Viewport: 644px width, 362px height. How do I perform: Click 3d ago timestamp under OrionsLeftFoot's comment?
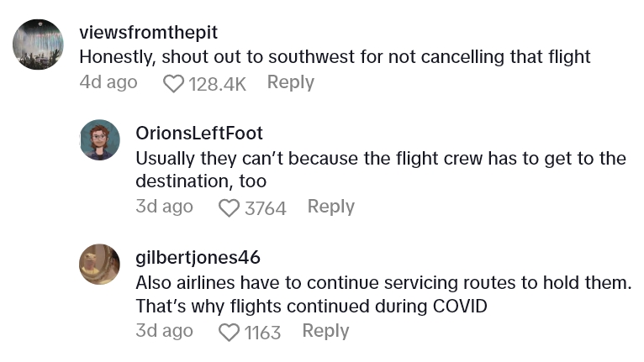164,207
